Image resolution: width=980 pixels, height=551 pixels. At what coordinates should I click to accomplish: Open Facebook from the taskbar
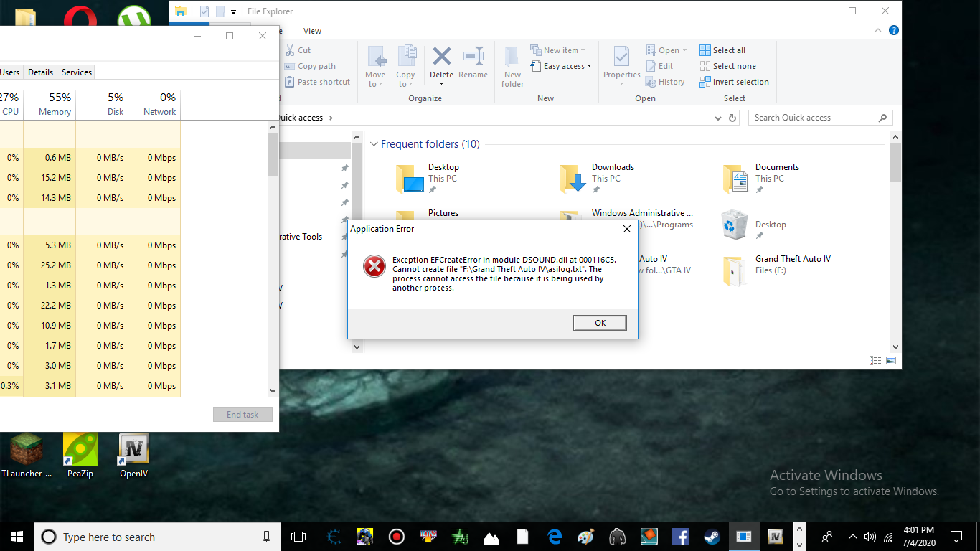click(680, 537)
